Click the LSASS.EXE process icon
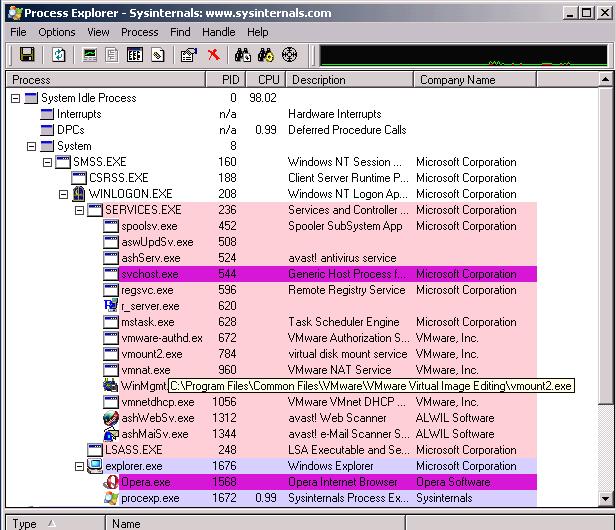This screenshot has width=616, height=530. [95, 449]
